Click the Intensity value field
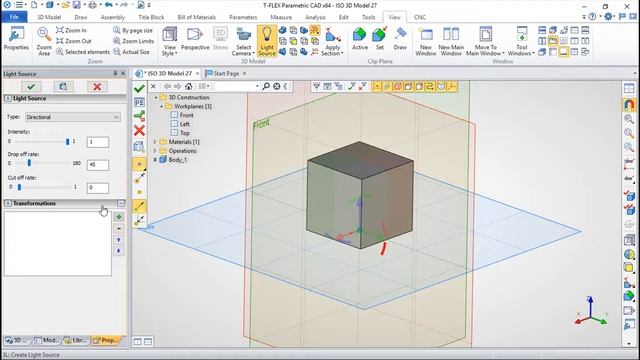Viewport: 640px width, 360px height. (x=98, y=142)
